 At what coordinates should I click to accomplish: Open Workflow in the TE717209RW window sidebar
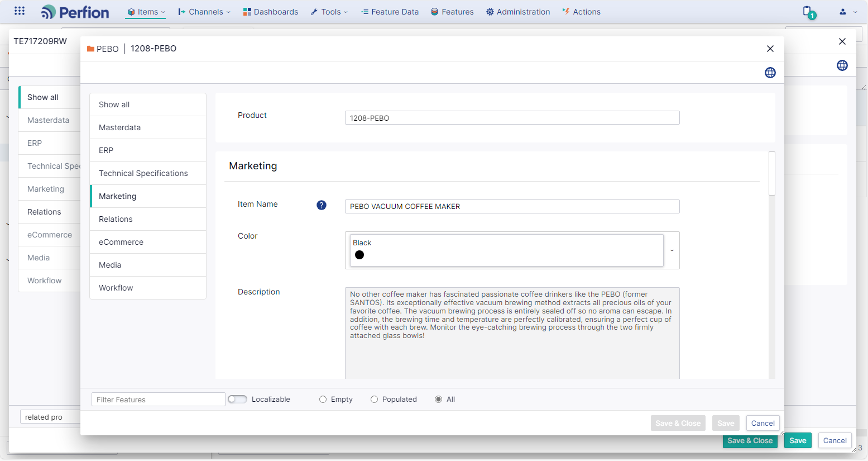click(x=50, y=281)
